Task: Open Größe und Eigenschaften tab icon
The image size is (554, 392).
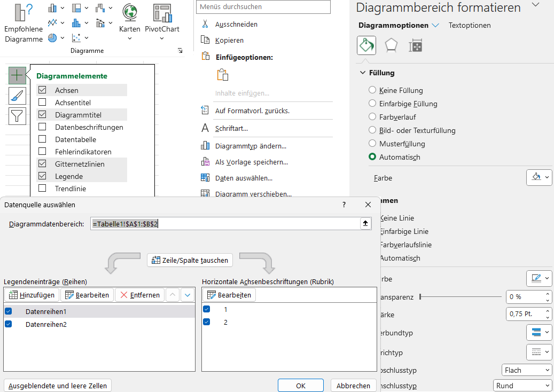Action: (416, 45)
